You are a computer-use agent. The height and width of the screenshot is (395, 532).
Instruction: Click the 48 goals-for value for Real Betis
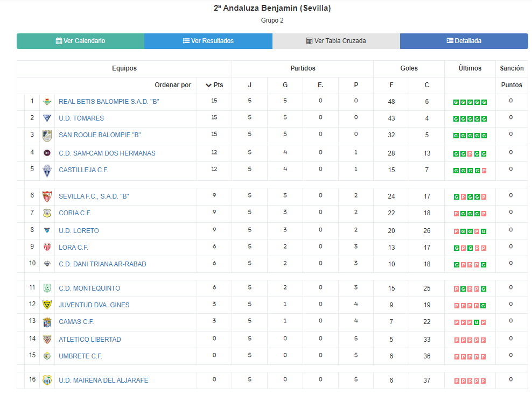(x=391, y=102)
